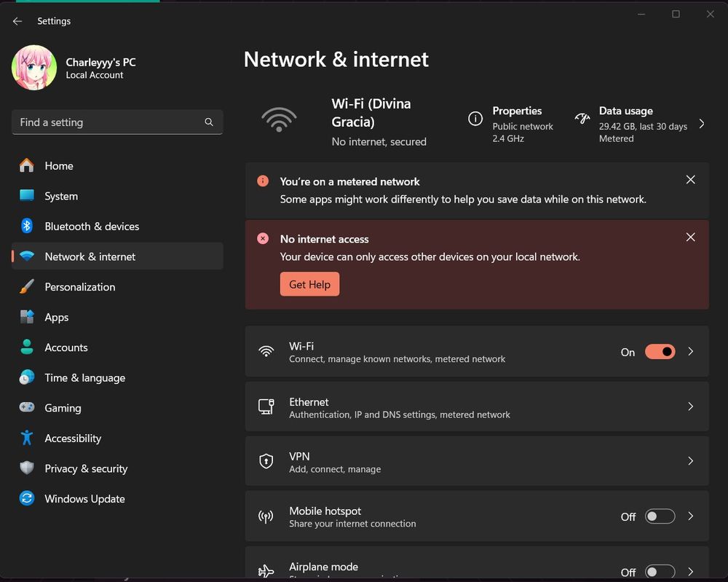Screen dimensions: 728x582
Task: Switch on Airplane mode toggle
Action: 660,572
